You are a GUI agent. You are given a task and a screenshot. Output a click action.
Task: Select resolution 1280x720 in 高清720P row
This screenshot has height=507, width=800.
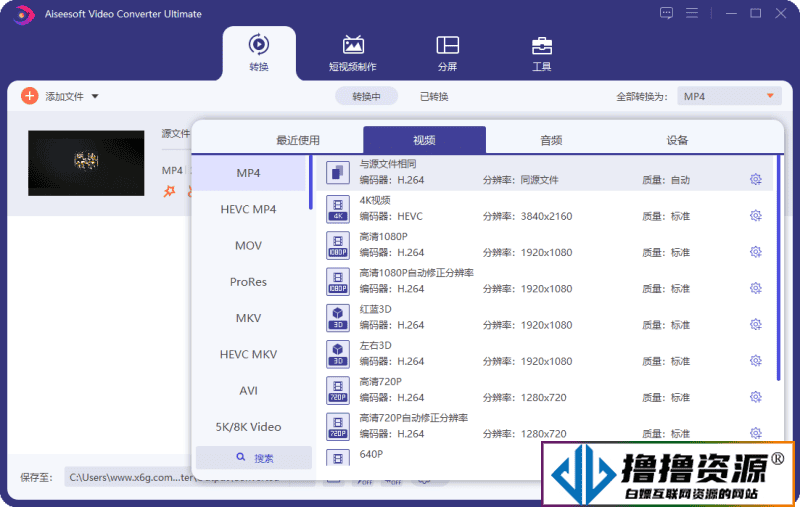click(543, 397)
